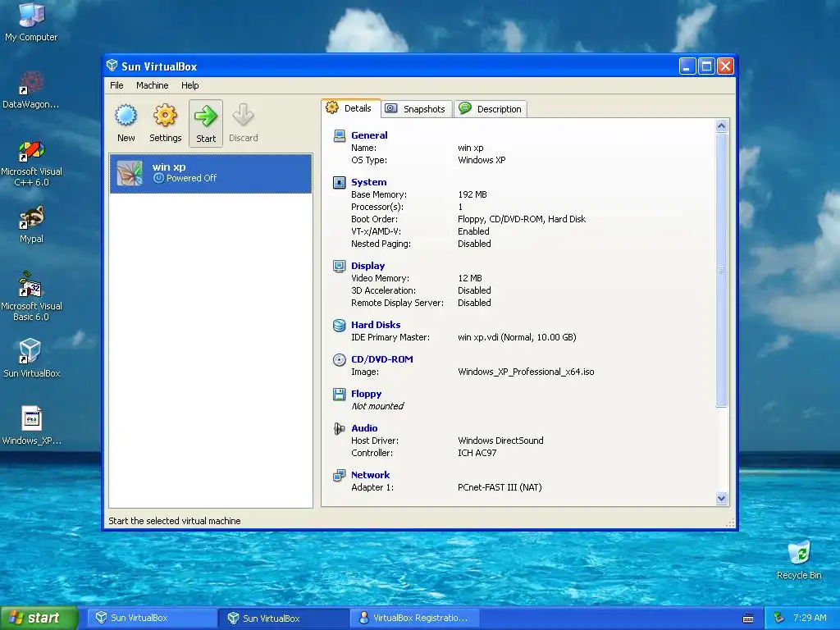Screen dimensions: 840x630
Task: Click the Powered Off state icon
Action: pyautogui.click(x=158, y=178)
